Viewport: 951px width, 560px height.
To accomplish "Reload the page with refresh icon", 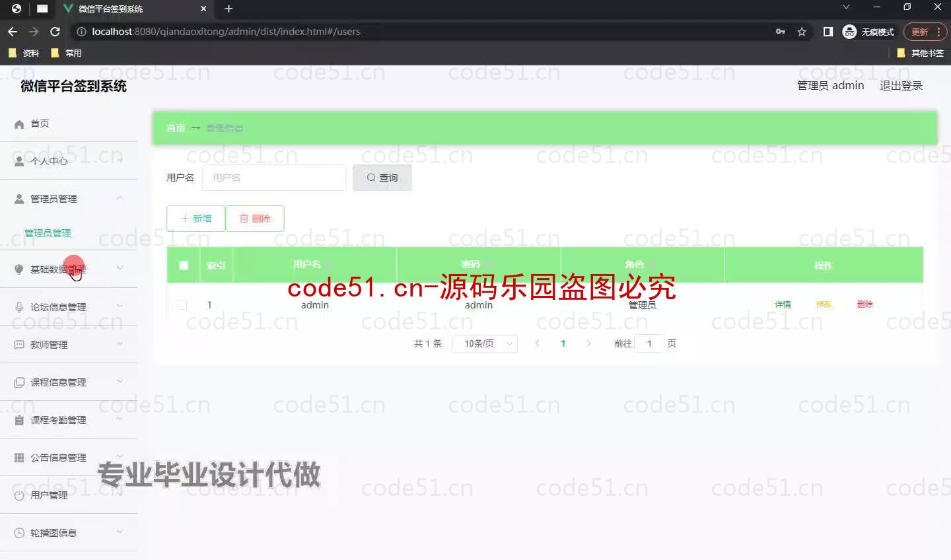I will click(55, 32).
